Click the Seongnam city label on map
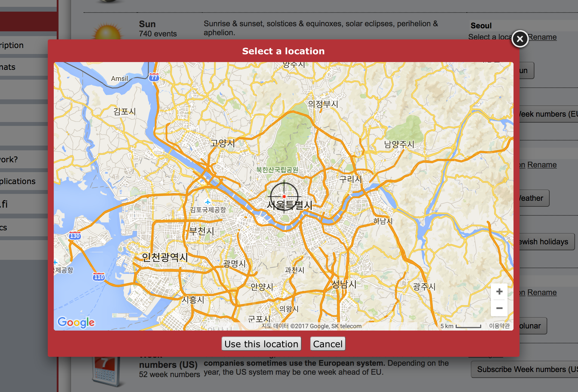Viewport: 578px width, 392px height. tap(345, 284)
